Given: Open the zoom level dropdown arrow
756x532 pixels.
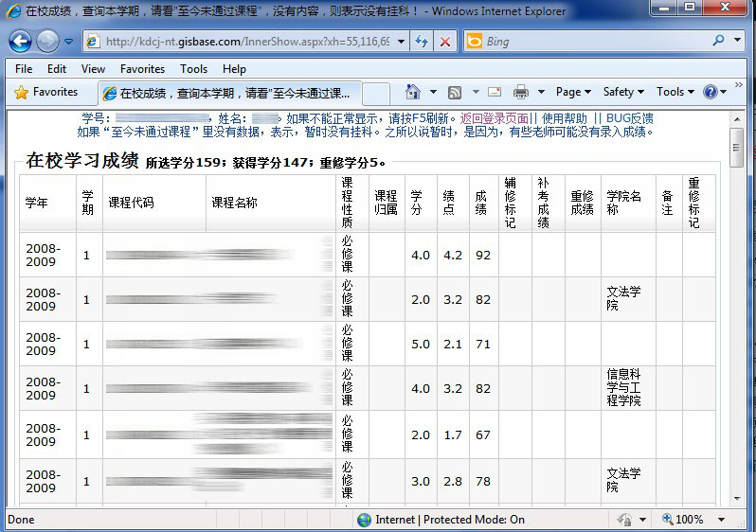Looking at the screenshot, I should [721, 520].
